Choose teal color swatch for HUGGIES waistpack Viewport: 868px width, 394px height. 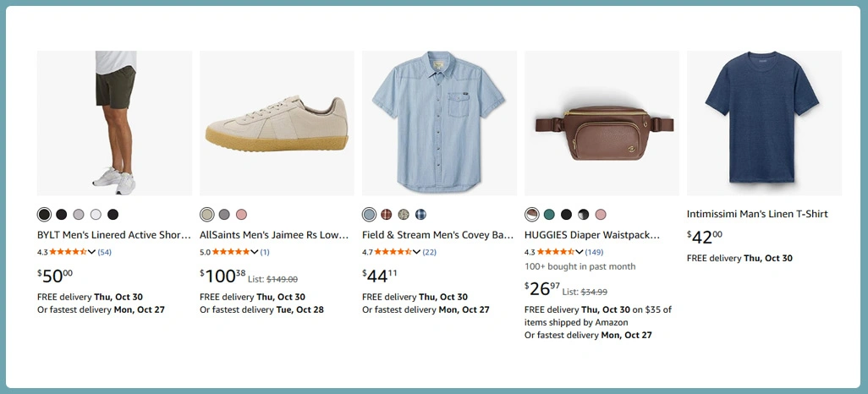(549, 215)
